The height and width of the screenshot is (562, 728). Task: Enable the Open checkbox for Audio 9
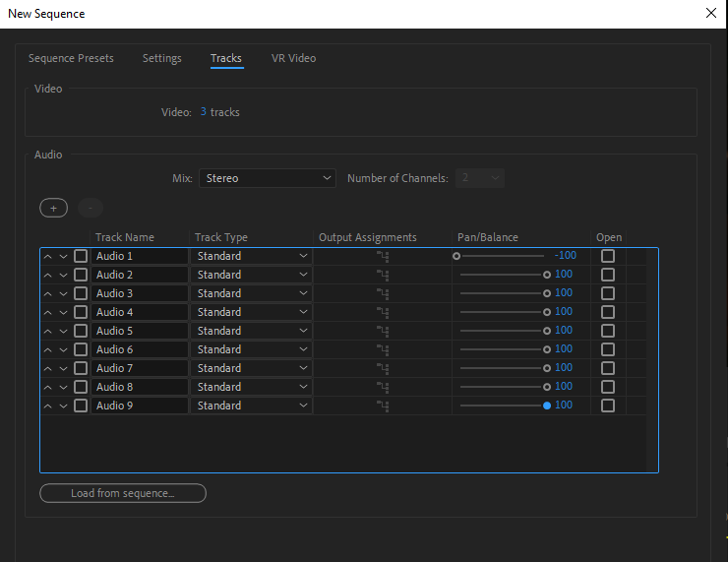(608, 406)
